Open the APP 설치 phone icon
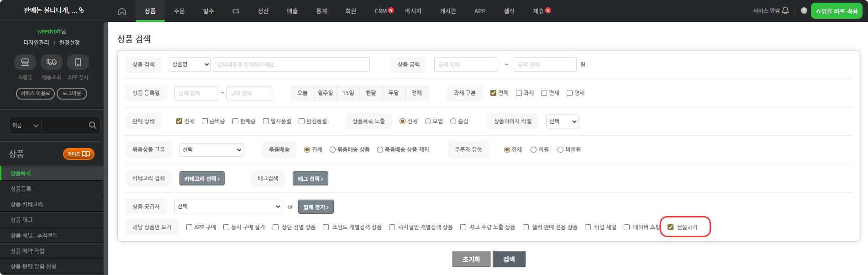This screenshot has width=868, height=275. click(78, 62)
